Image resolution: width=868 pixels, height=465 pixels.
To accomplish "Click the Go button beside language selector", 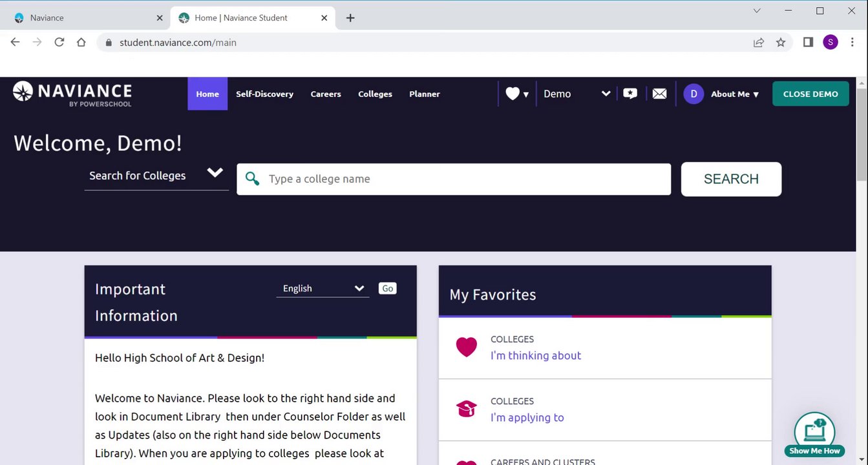I will (x=388, y=289).
